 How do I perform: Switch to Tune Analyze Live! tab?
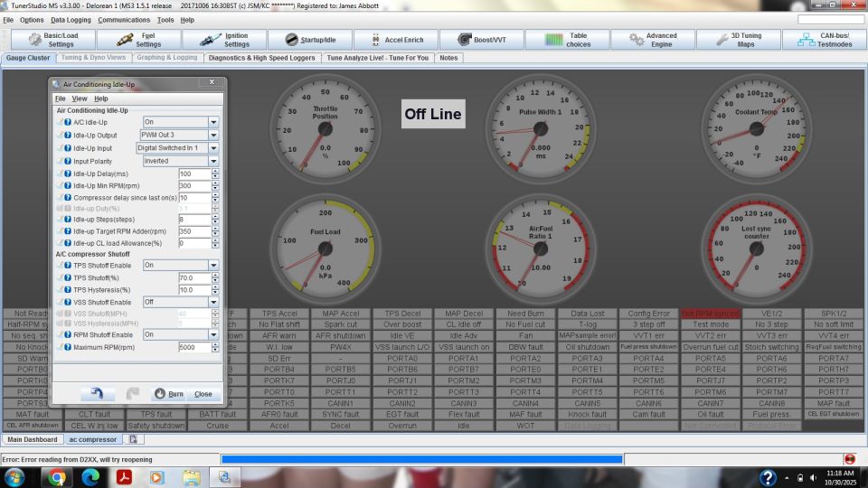pyautogui.click(x=378, y=58)
